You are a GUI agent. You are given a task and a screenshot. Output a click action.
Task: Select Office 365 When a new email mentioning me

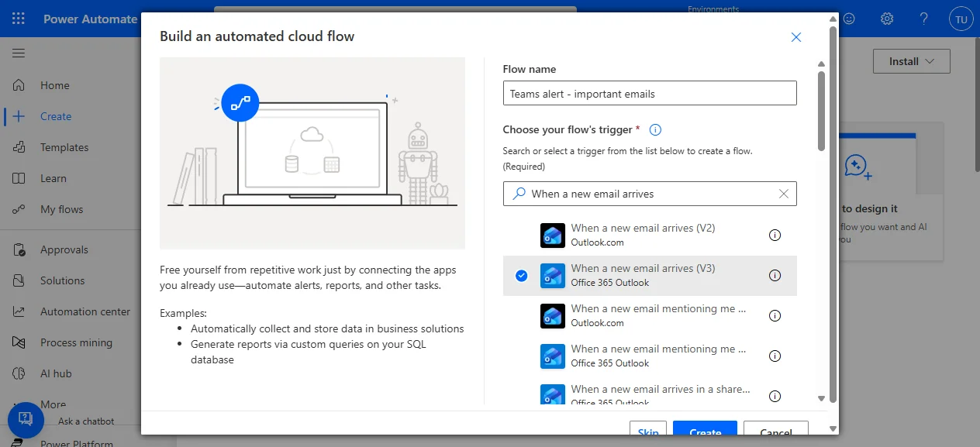tap(650, 356)
